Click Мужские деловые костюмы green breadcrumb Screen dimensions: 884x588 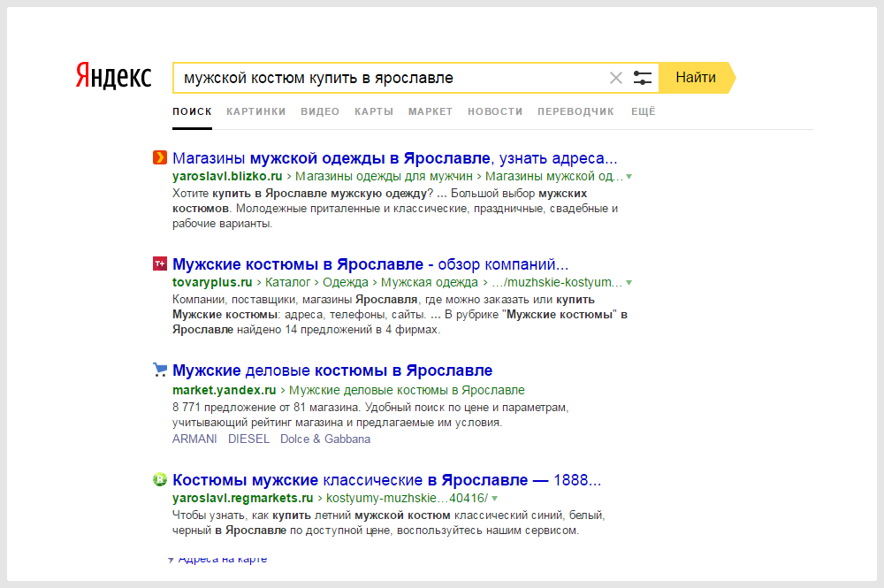tap(407, 390)
